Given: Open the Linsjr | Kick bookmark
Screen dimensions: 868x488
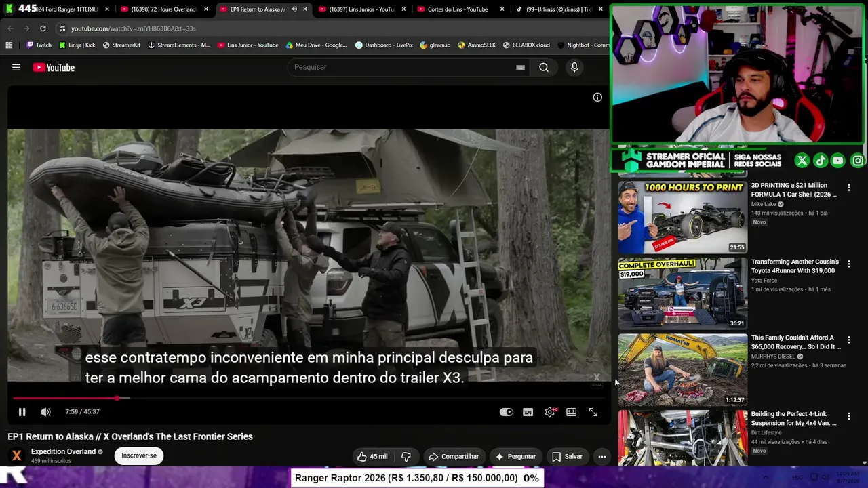Looking at the screenshot, I should [x=77, y=45].
